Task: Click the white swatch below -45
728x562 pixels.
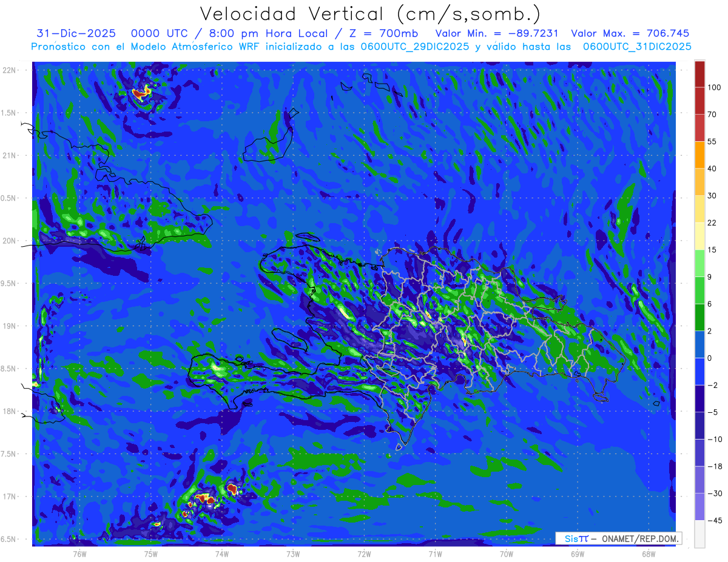Action: (699, 534)
